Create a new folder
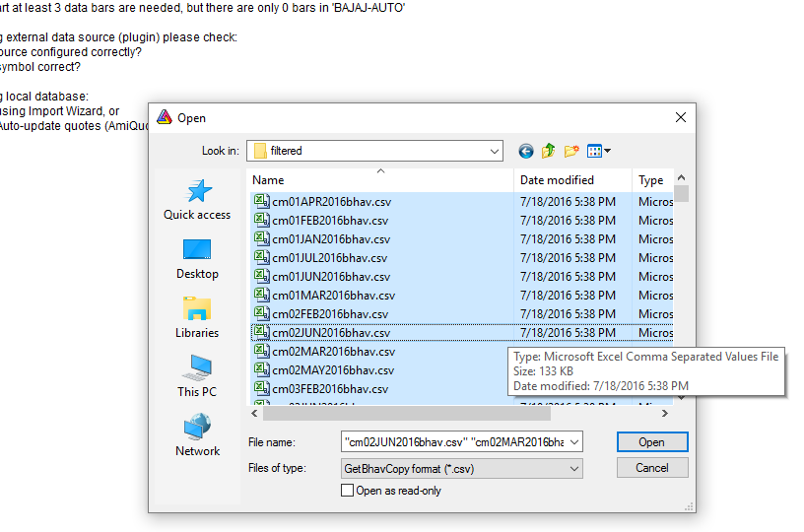804x532 pixels. [x=571, y=151]
